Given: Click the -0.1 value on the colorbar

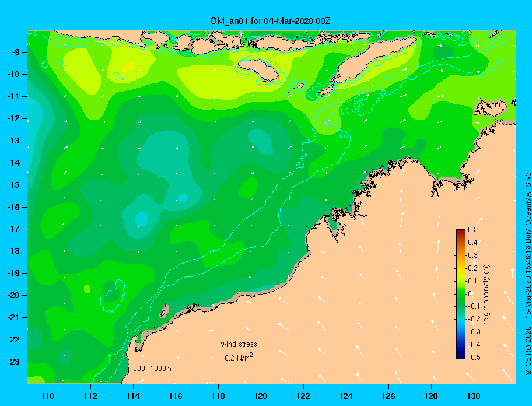Looking at the screenshot, I should point(472,306).
